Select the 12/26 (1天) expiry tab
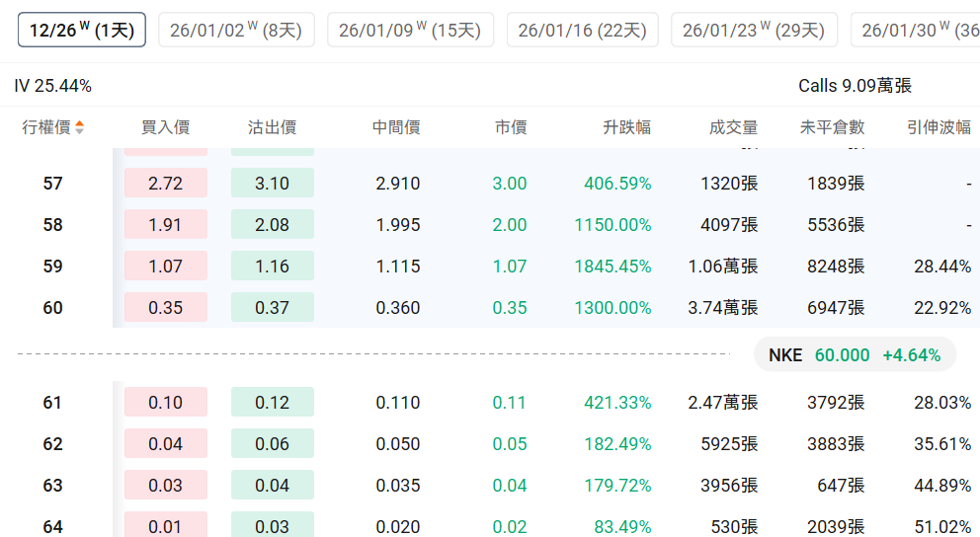 coord(81,30)
